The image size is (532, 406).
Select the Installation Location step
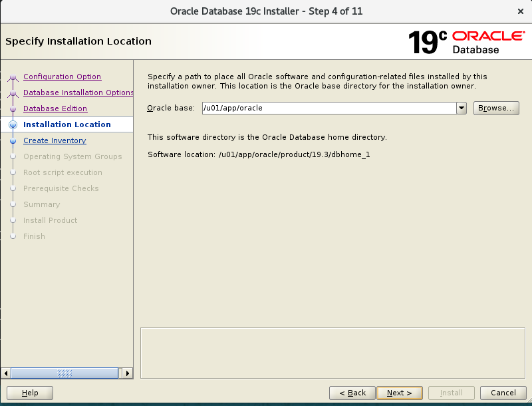click(67, 124)
